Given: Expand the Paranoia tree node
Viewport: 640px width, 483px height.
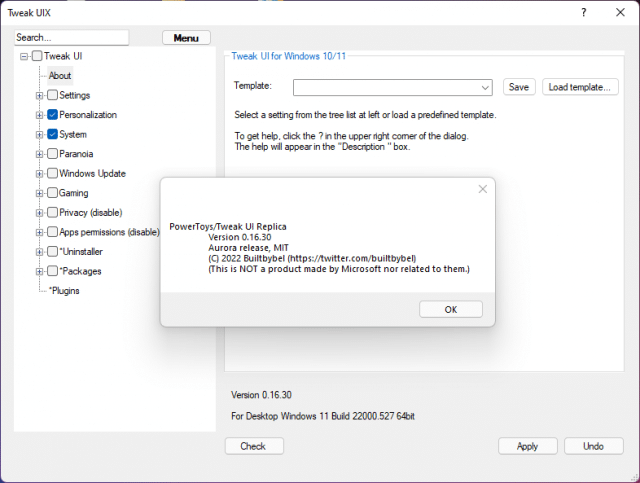Looking at the screenshot, I should click(39, 154).
